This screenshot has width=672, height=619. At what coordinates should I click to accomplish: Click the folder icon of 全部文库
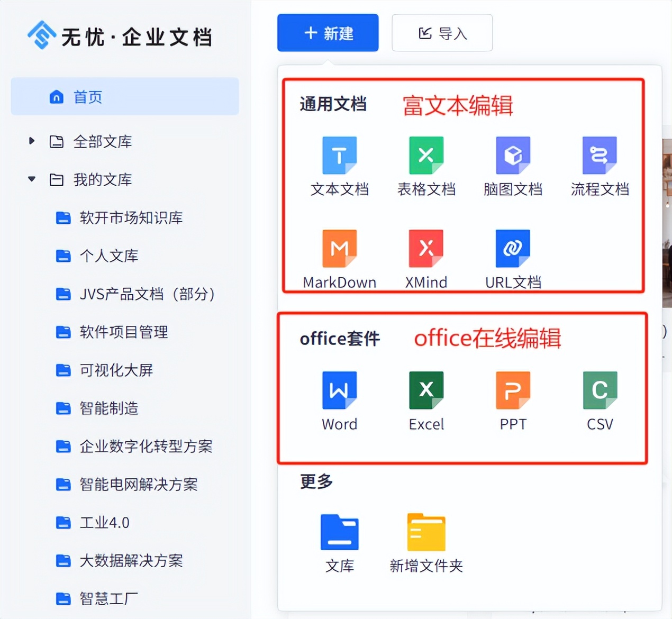point(57,141)
